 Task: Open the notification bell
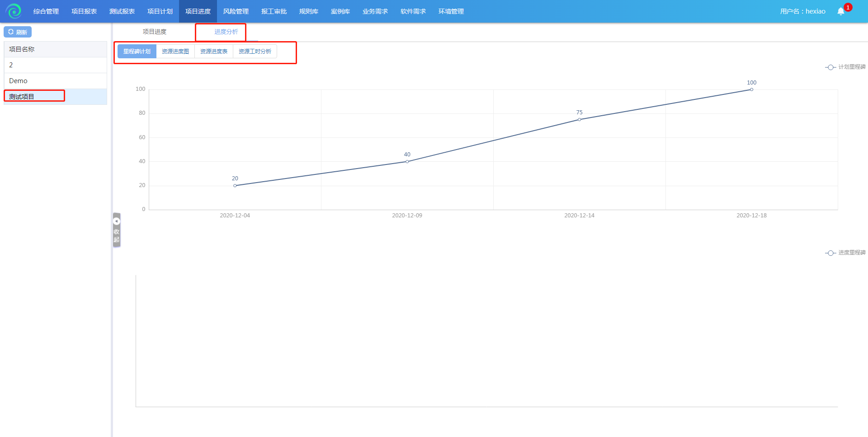840,11
